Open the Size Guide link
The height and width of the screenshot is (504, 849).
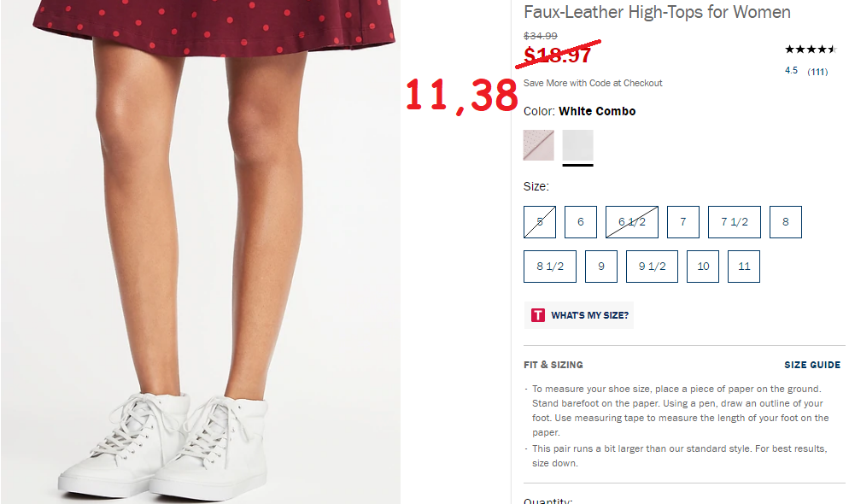[x=812, y=365]
